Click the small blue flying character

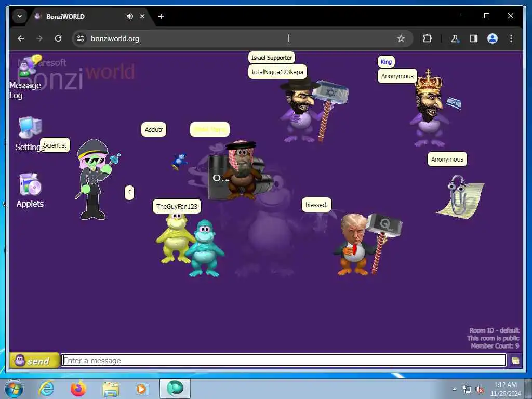179,161
